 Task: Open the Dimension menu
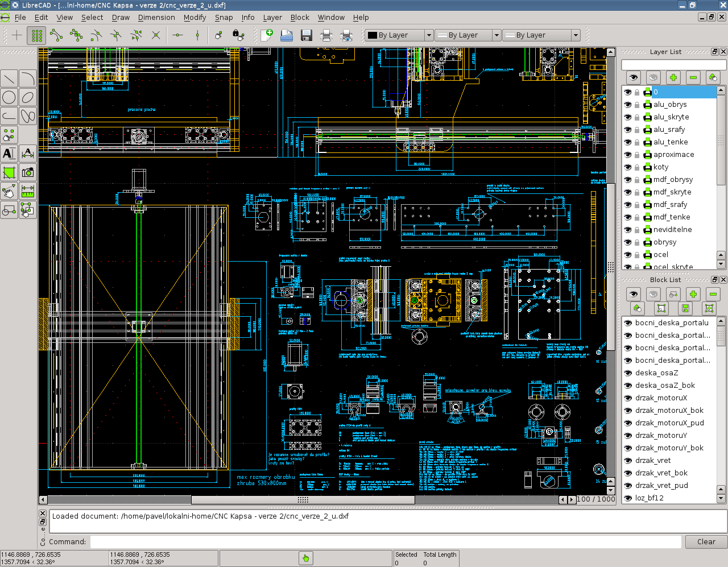(156, 18)
